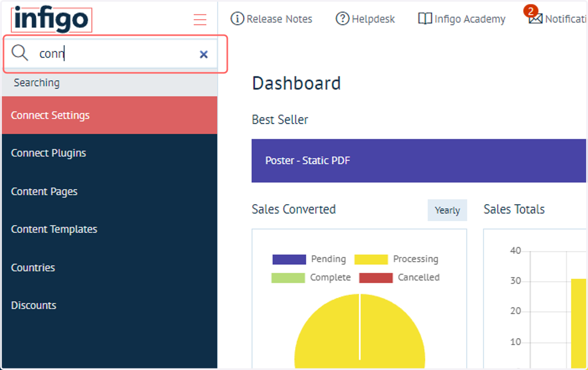588x370 pixels.
Task: Click the magnifier search icon
Action: (x=20, y=53)
